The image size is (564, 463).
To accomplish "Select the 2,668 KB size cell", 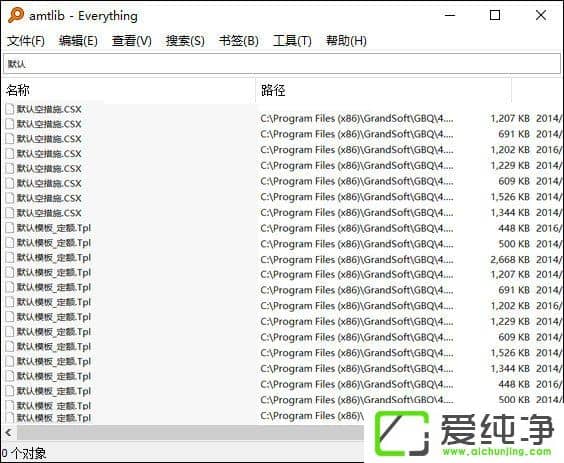I will click(x=510, y=259).
